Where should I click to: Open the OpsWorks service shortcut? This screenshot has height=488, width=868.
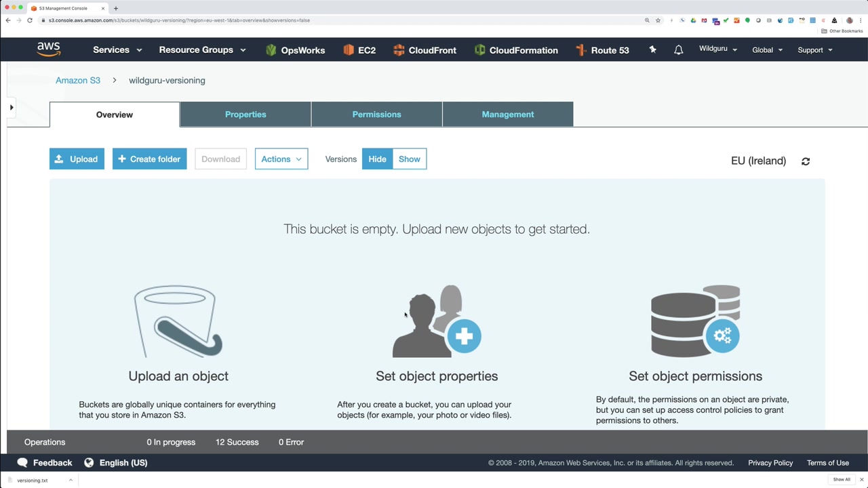[295, 50]
